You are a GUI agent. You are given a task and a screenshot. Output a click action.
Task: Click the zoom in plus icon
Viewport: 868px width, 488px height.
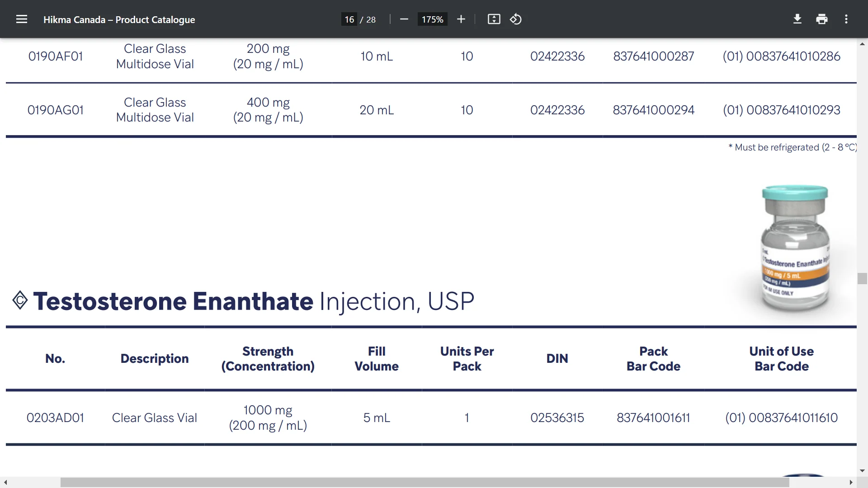click(462, 19)
